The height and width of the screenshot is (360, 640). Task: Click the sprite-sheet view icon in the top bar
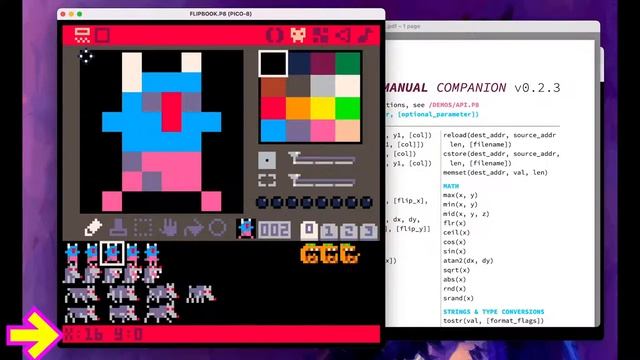click(82, 35)
